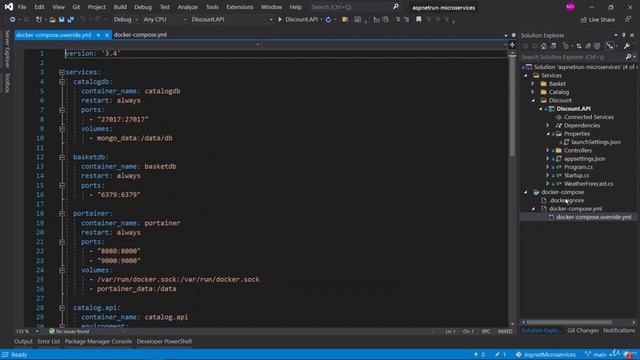Expand the Dependencies node
The height and width of the screenshot is (360, 640).
coord(548,125)
